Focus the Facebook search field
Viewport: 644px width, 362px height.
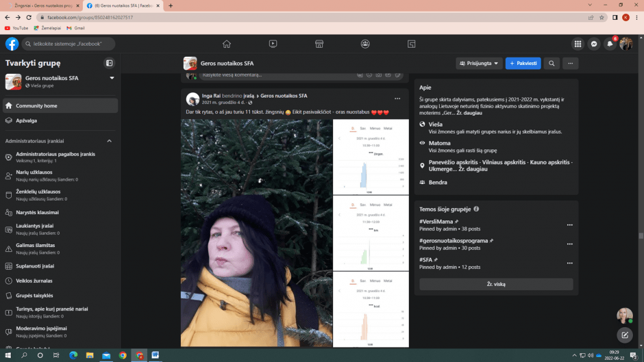pyautogui.click(x=69, y=44)
